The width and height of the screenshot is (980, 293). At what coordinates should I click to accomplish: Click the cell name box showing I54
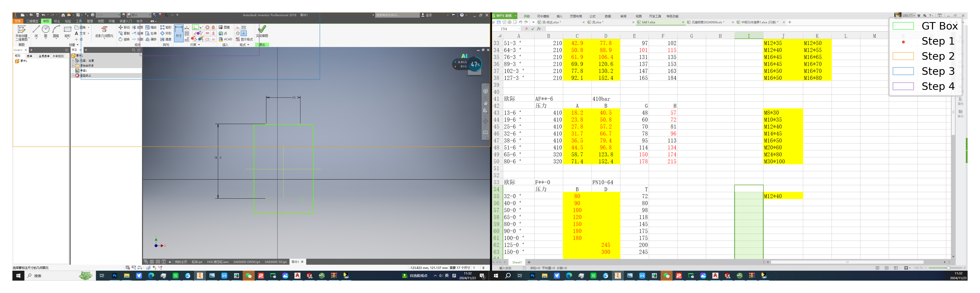point(504,29)
